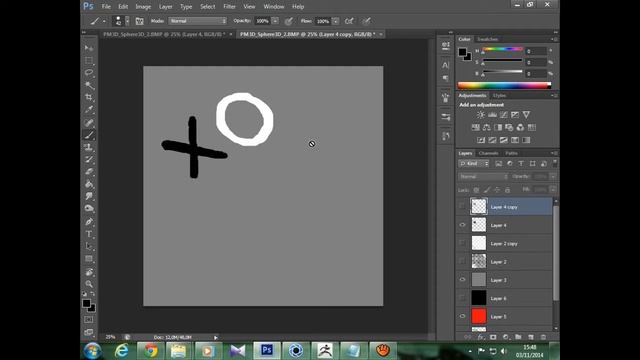Create a new layer group

click(518, 337)
